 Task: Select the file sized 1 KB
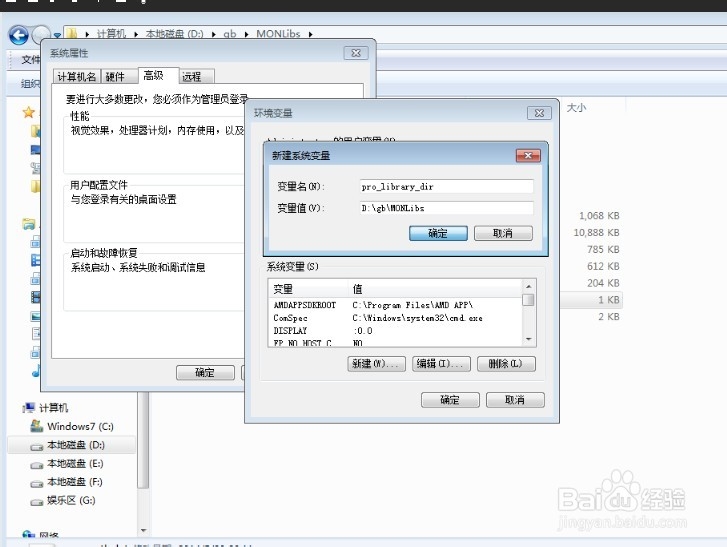pyautogui.click(x=608, y=300)
